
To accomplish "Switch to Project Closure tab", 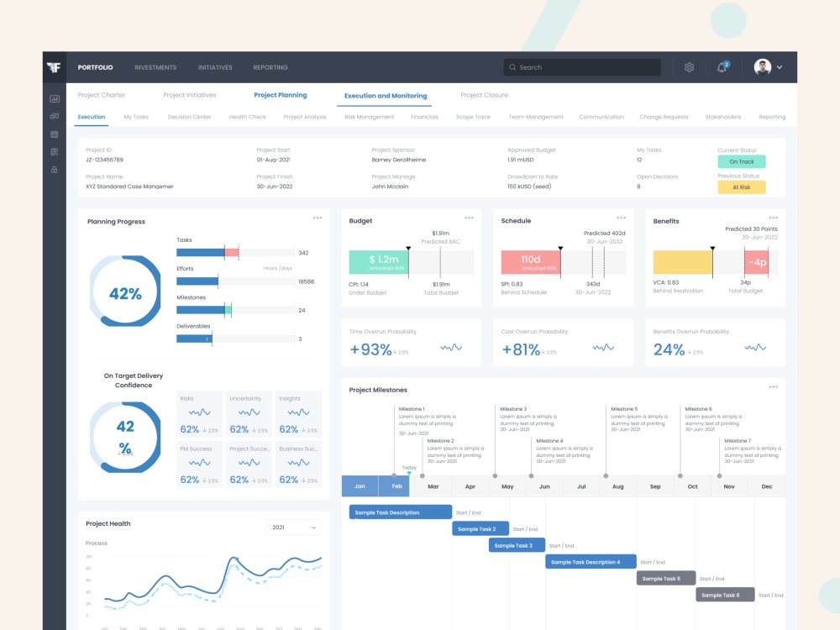I will tap(485, 95).
